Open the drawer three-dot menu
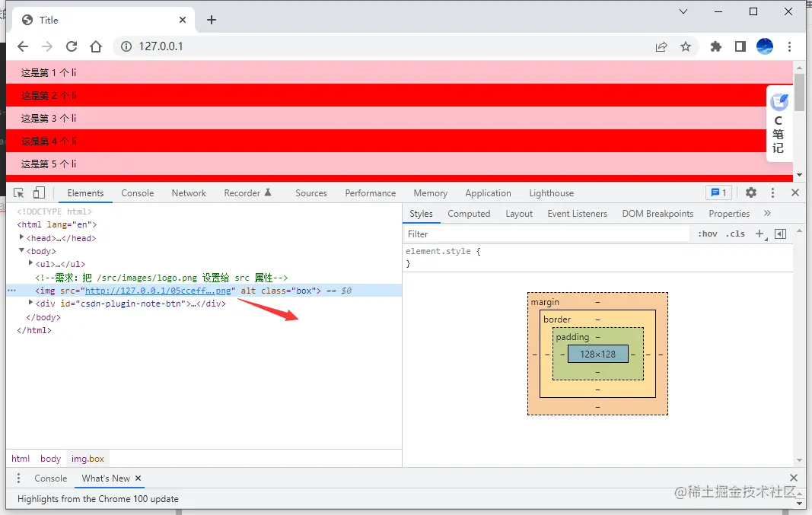This screenshot has height=515, width=812. (x=18, y=478)
